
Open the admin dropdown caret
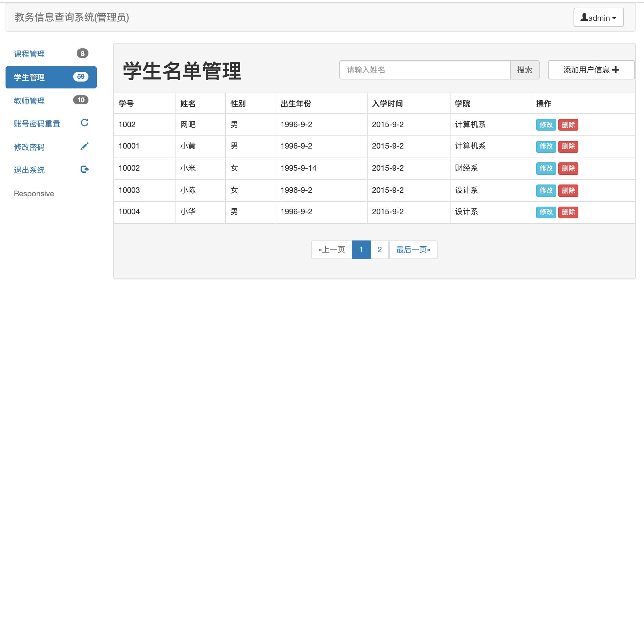click(x=614, y=18)
